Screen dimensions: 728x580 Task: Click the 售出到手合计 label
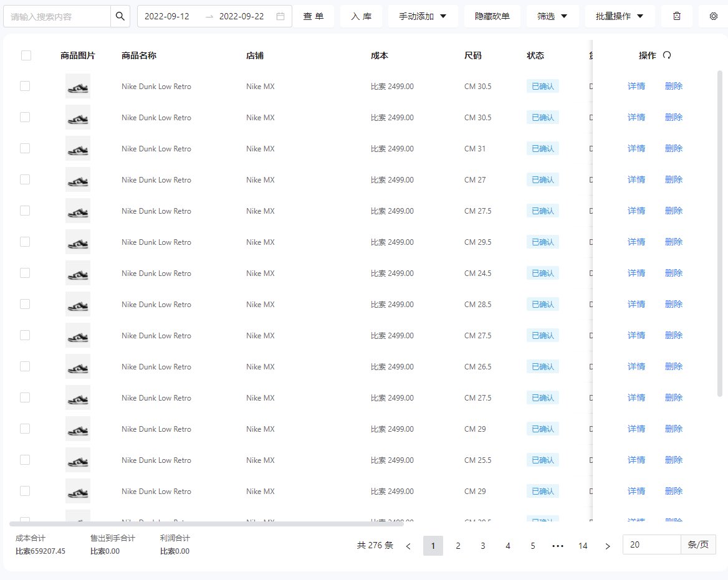pyautogui.click(x=112, y=538)
